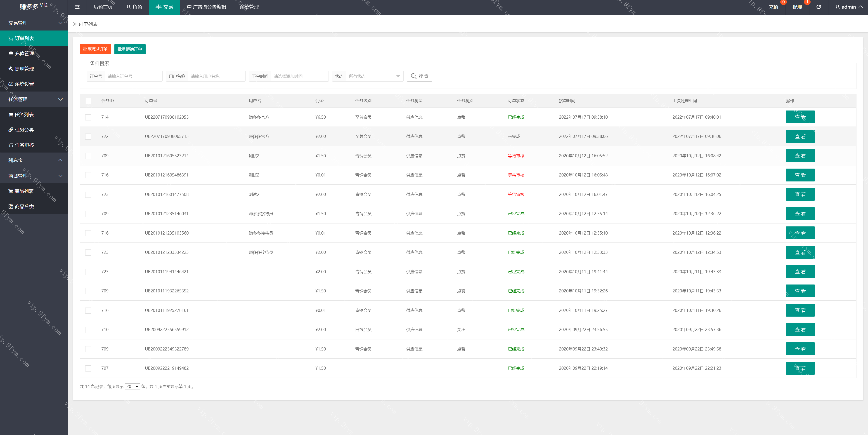Toggle the select-all header checkbox
The image size is (868, 435).
pos(88,101)
